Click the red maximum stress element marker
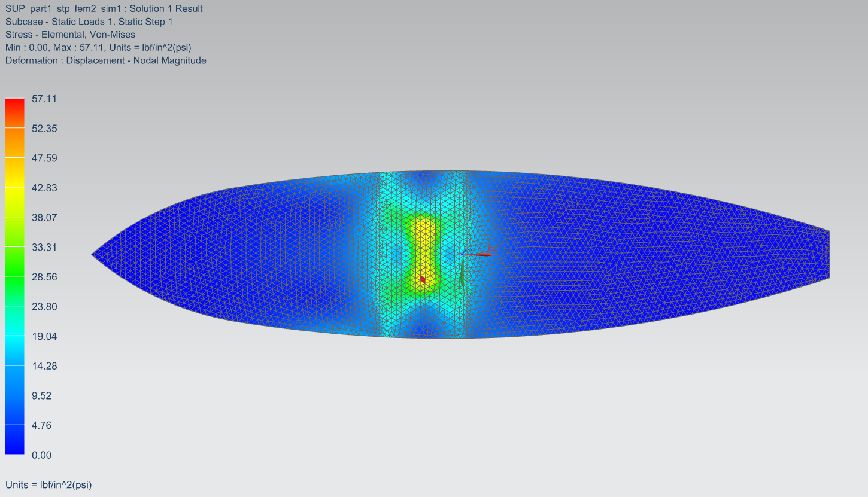 tap(423, 279)
